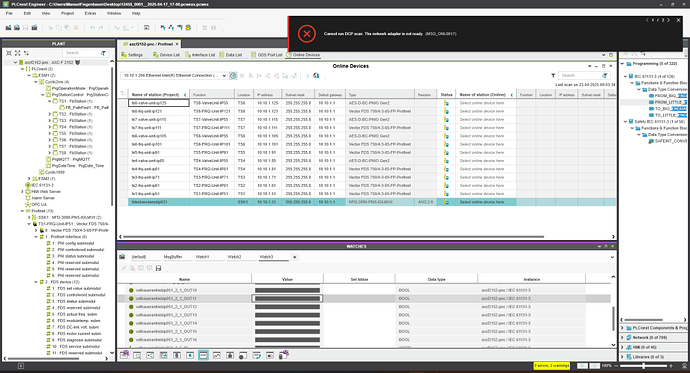
Task: Collapse the Profinet (13) tree node
Action: coord(22,211)
